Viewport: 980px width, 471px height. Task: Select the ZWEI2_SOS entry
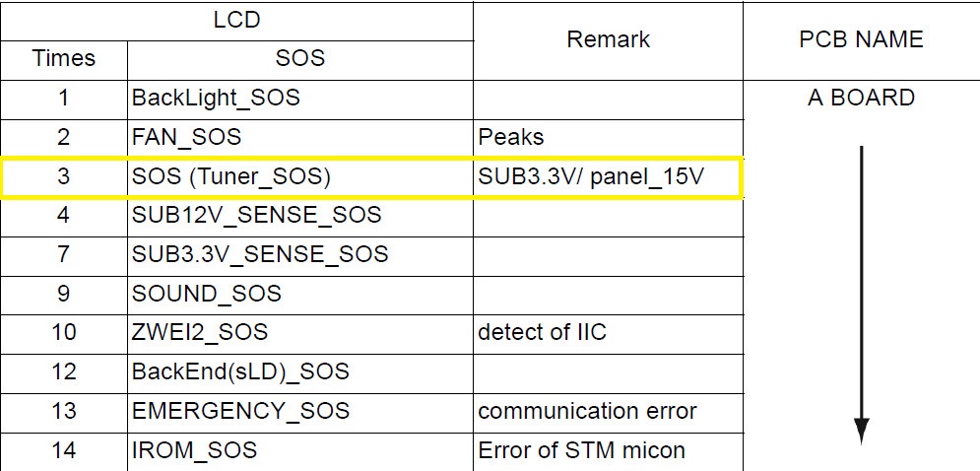(200, 332)
